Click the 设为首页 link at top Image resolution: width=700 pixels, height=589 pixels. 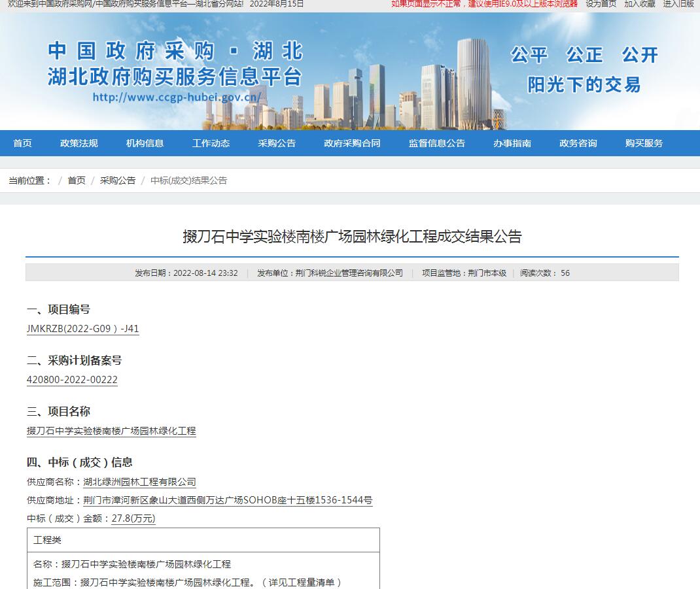click(x=601, y=4)
